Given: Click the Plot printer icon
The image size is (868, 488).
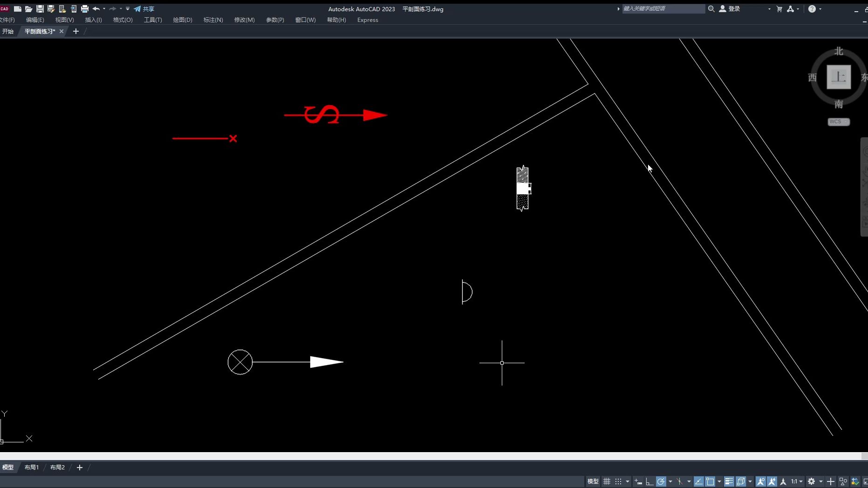Looking at the screenshot, I should tap(85, 9).
